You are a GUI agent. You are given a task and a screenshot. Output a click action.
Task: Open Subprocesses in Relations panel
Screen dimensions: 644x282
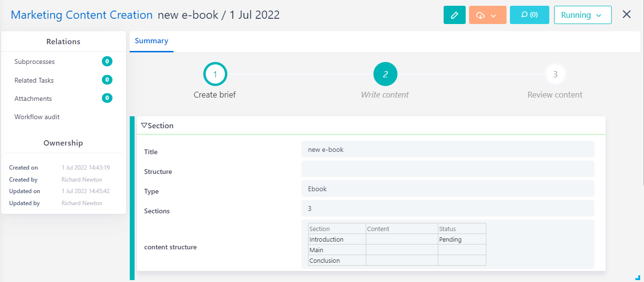click(35, 61)
